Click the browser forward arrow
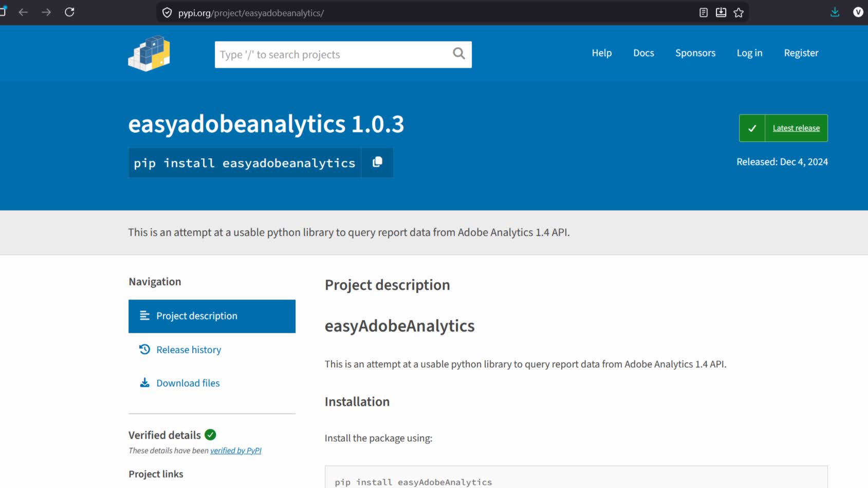Viewport: 868px width, 488px height. pyautogui.click(x=46, y=12)
